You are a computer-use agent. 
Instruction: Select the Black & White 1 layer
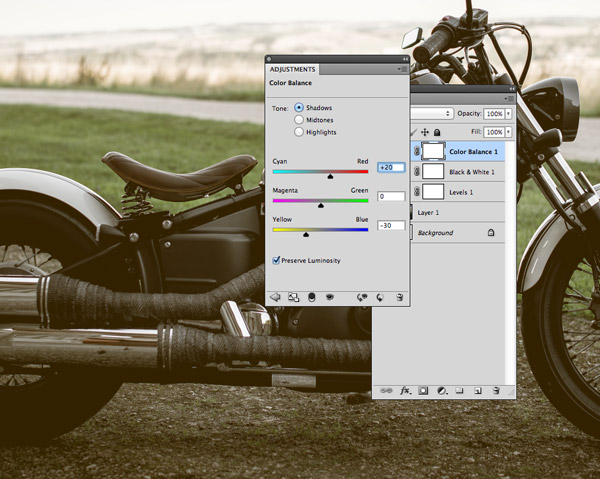[x=472, y=172]
